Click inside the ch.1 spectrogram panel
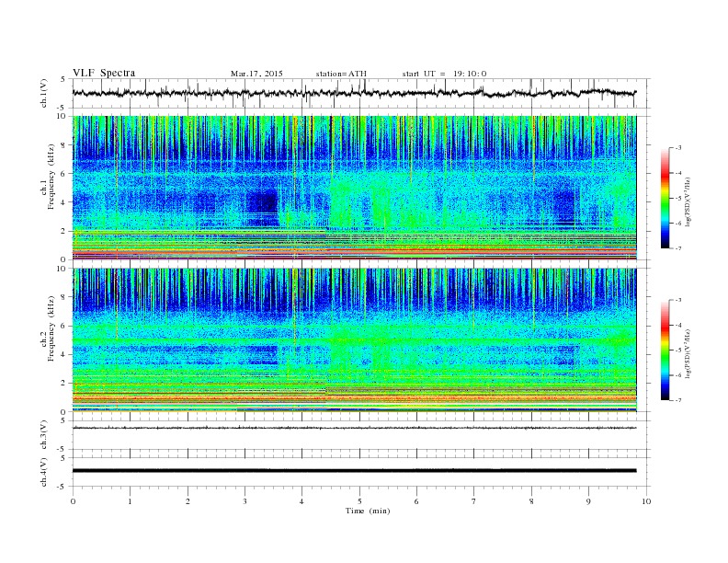728x563 pixels. point(354,188)
